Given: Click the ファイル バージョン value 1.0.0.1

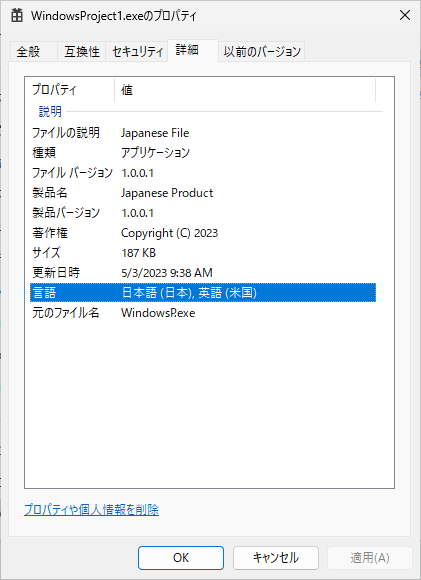Looking at the screenshot, I should (x=137, y=173).
